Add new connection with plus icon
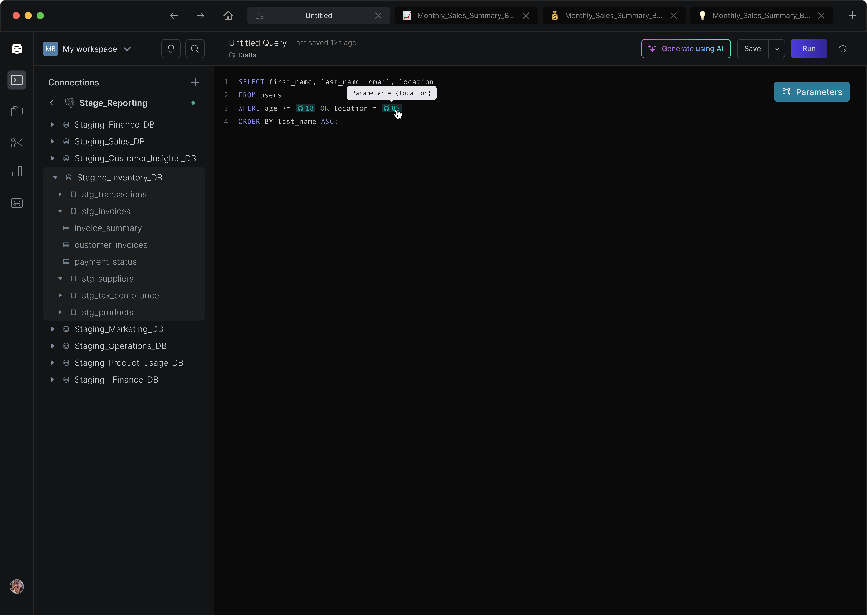The image size is (867, 616). point(195,82)
